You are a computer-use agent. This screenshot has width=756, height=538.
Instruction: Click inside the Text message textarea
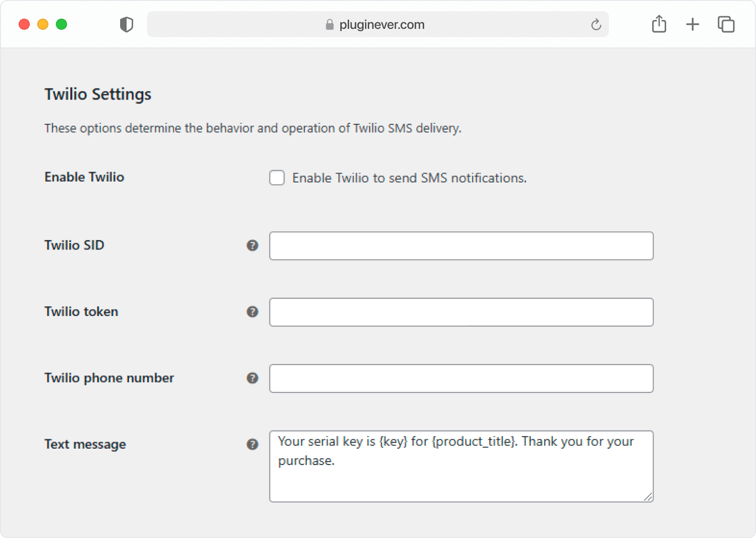point(461,466)
